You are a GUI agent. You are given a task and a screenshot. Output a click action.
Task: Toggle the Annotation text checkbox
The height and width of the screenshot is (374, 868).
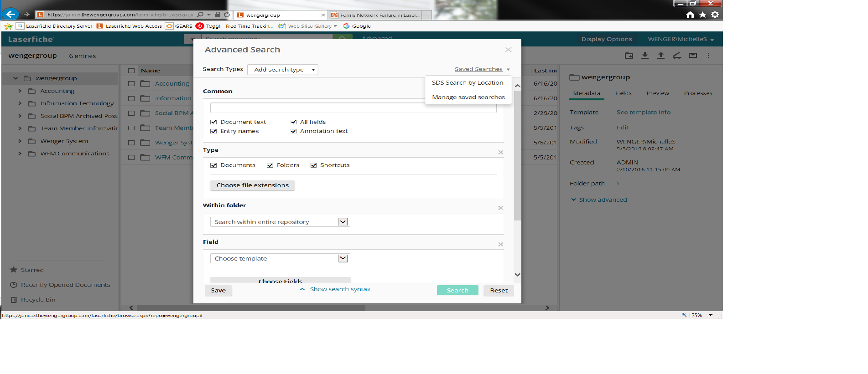293,131
